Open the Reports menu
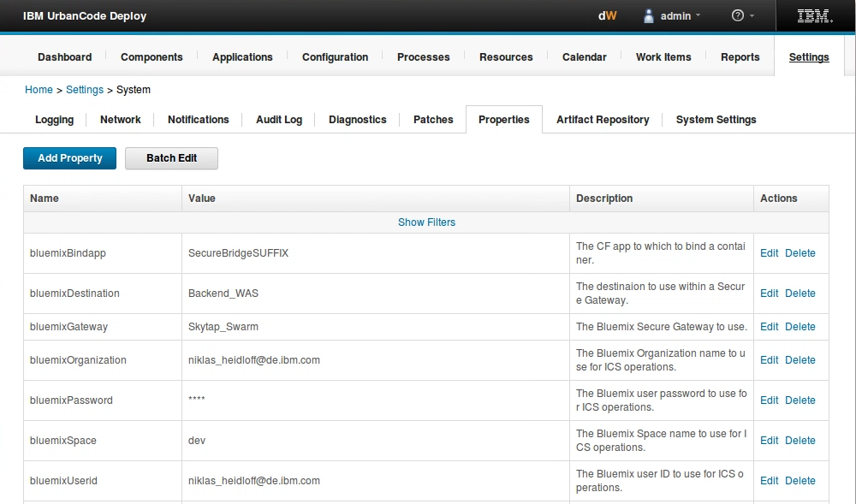This screenshot has width=856, height=504. (x=740, y=56)
